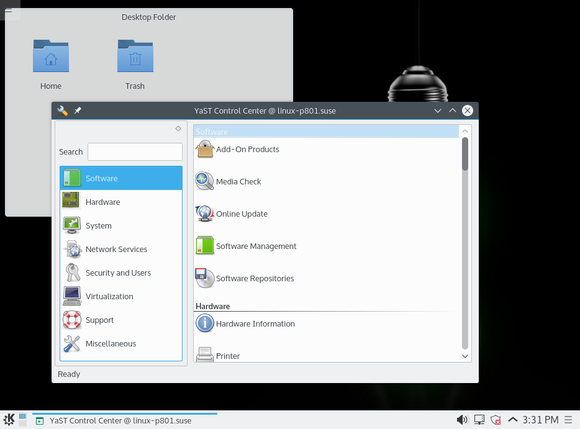Open the Software Repositories disc icon

tap(205, 278)
